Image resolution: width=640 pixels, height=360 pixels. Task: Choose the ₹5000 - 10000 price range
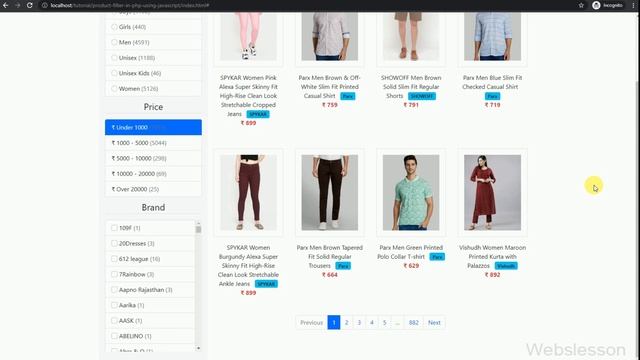point(153,158)
